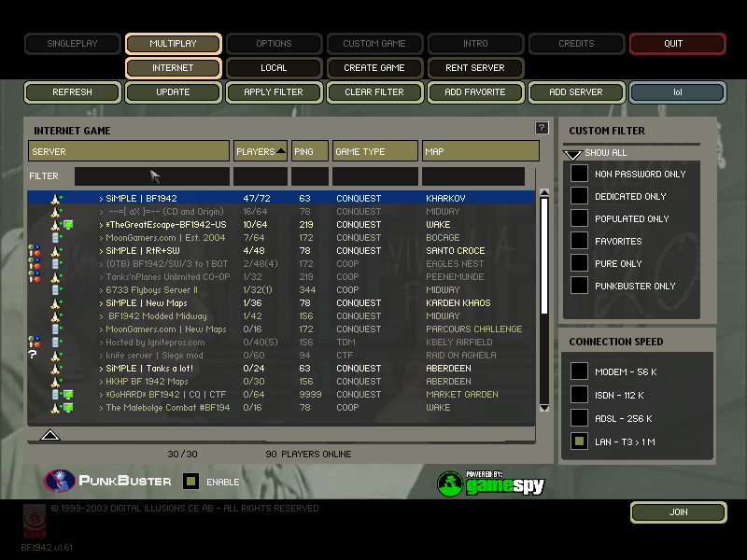Click the red Quit button
The height and width of the screenshot is (560, 747).
(678, 43)
